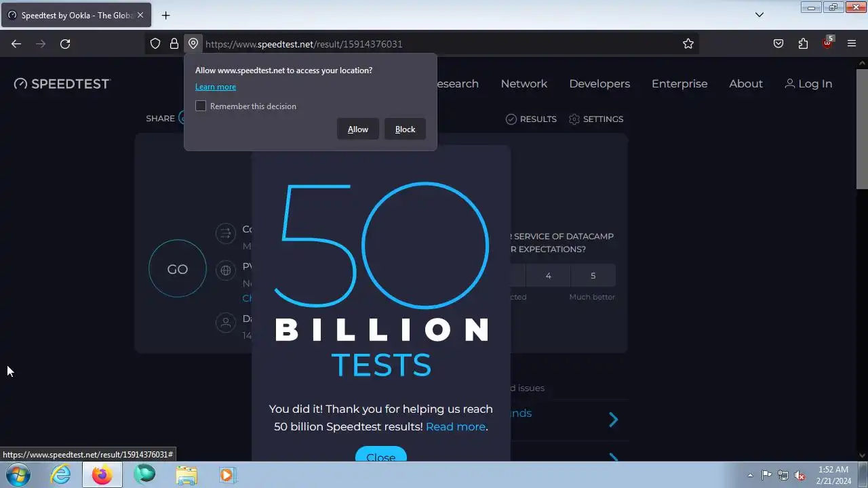Open Windows Start menu

(18, 475)
